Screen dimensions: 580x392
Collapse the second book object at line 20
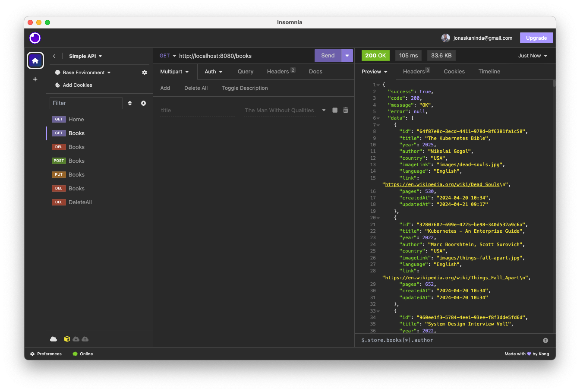tap(378, 218)
